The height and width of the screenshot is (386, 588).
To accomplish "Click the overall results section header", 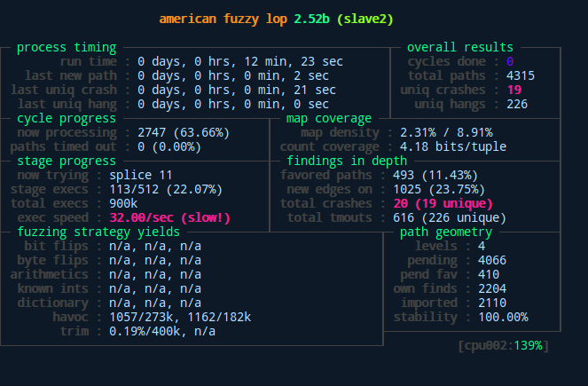I will tap(459, 47).
